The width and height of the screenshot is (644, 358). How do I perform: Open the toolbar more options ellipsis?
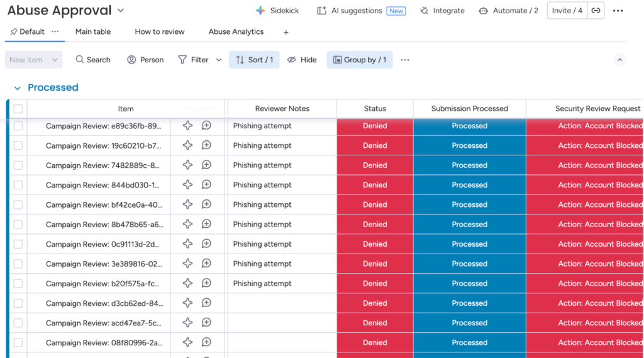click(405, 60)
